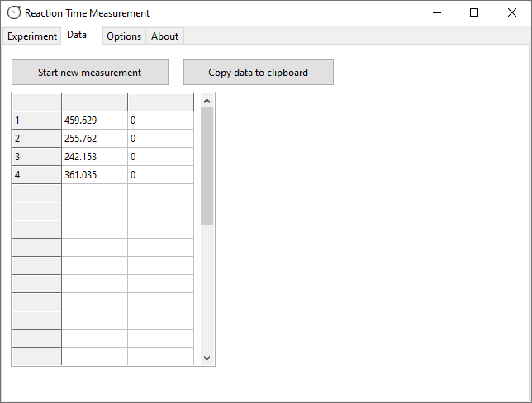This screenshot has width=532, height=403.
Task: Click the 0 cell in row 3
Action: (x=161, y=157)
